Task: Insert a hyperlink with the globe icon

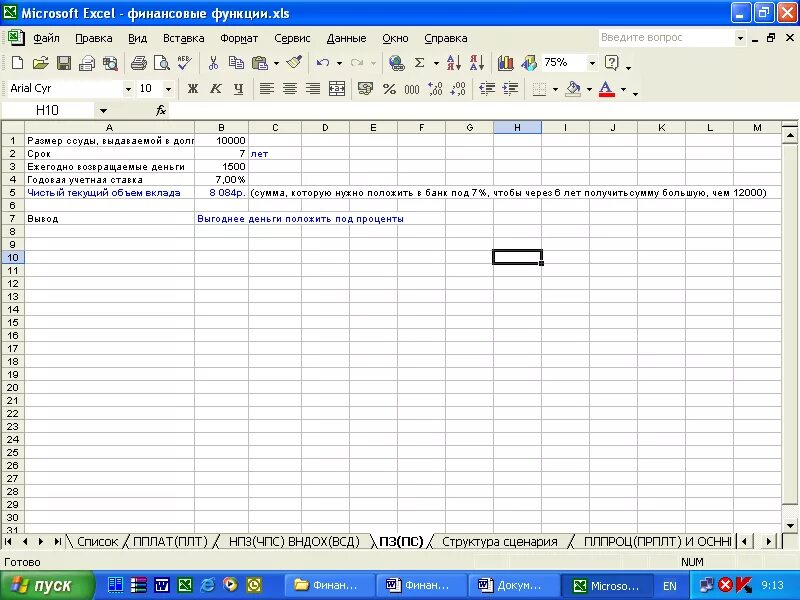Action: click(396, 63)
